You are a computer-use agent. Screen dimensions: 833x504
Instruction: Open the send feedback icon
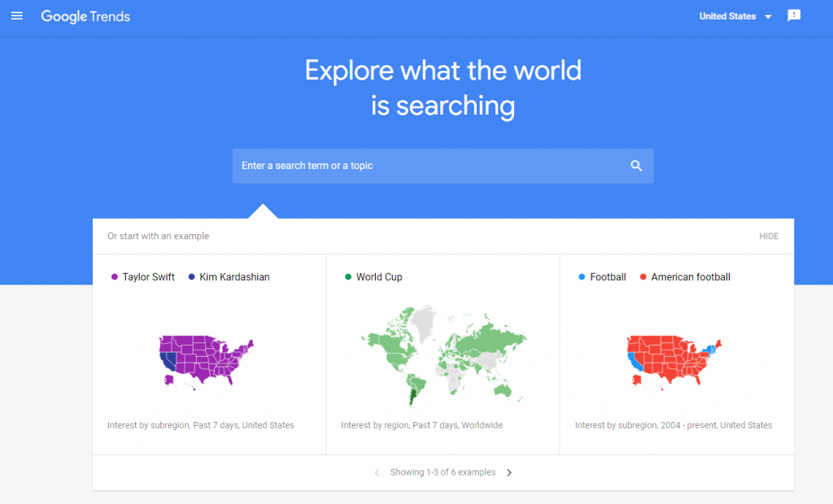tap(794, 15)
